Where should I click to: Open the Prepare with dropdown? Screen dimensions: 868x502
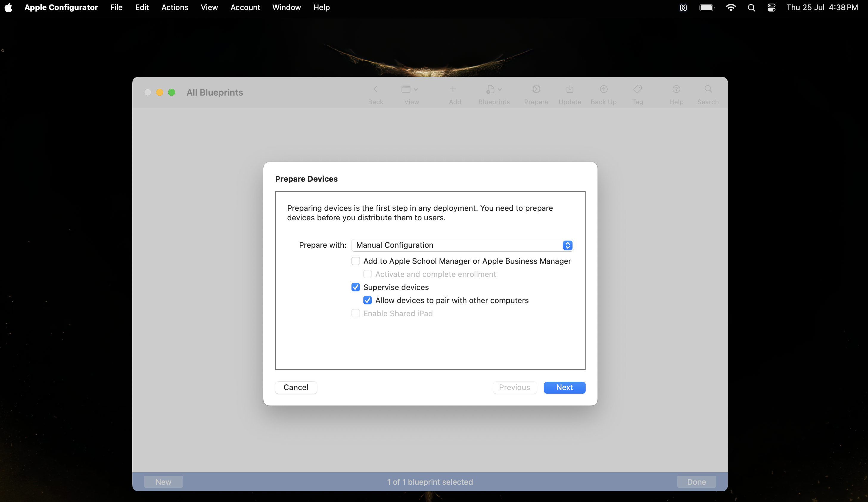tap(462, 245)
